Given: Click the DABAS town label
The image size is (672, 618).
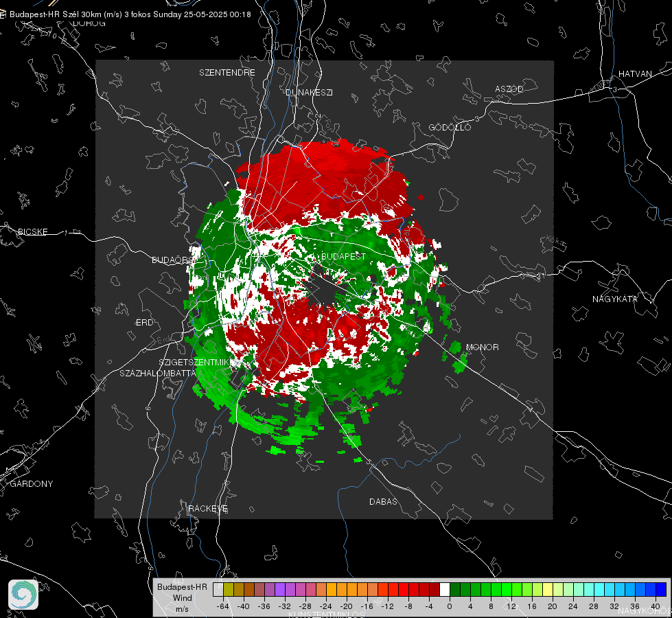Looking at the screenshot, I should [x=383, y=501].
